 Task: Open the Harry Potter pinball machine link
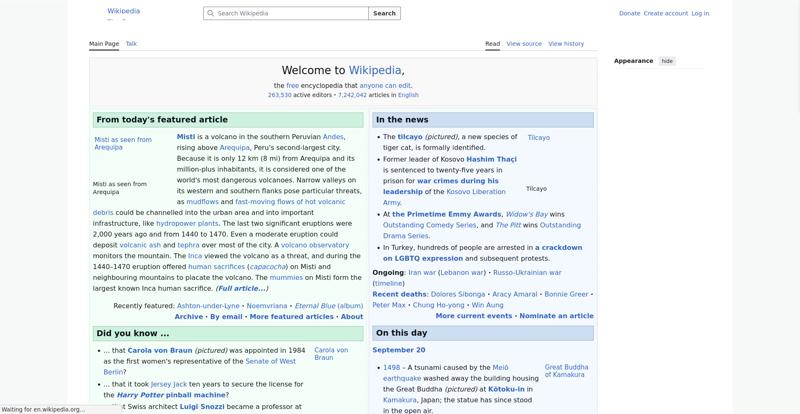pyautogui.click(x=171, y=395)
